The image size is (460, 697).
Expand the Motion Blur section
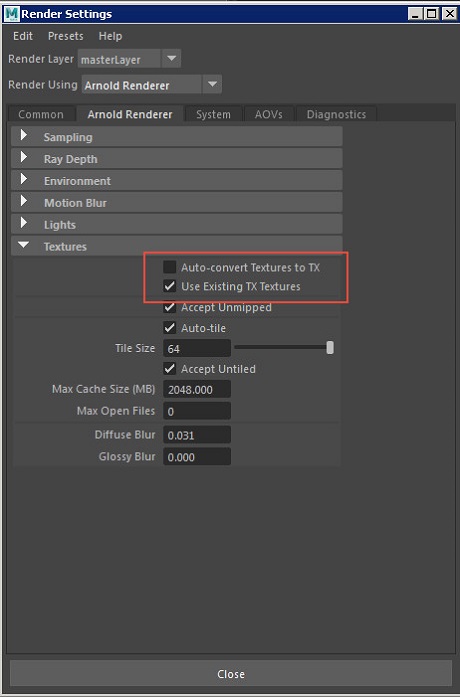click(176, 203)
